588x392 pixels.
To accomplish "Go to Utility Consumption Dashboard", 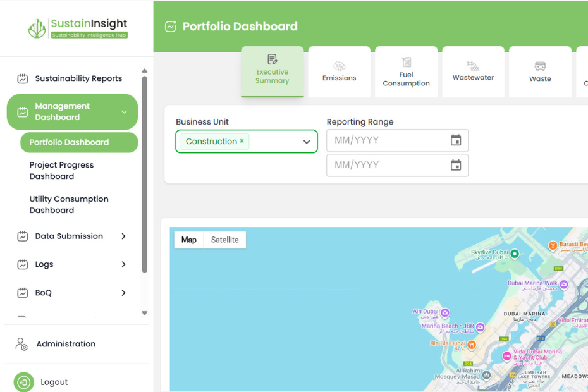I will click(x=69, y=204).
